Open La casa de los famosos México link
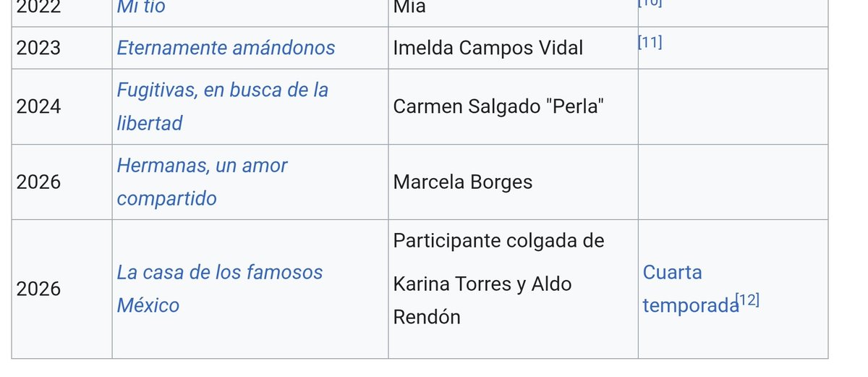The width and height of the screenshot is (868, 377). click(x=220, y=289)
